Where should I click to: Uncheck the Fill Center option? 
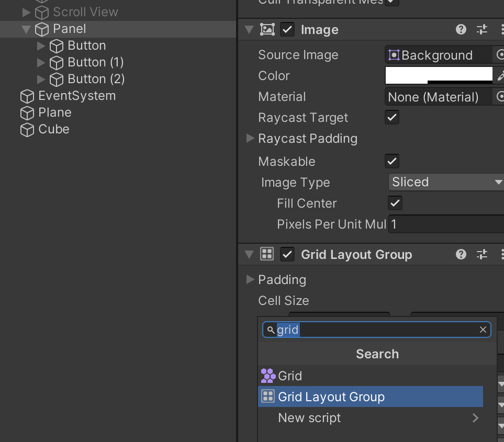395,203
